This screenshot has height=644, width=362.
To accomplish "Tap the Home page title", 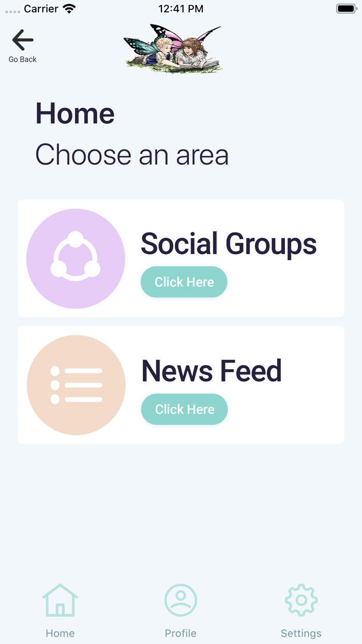I will (75, 113).
